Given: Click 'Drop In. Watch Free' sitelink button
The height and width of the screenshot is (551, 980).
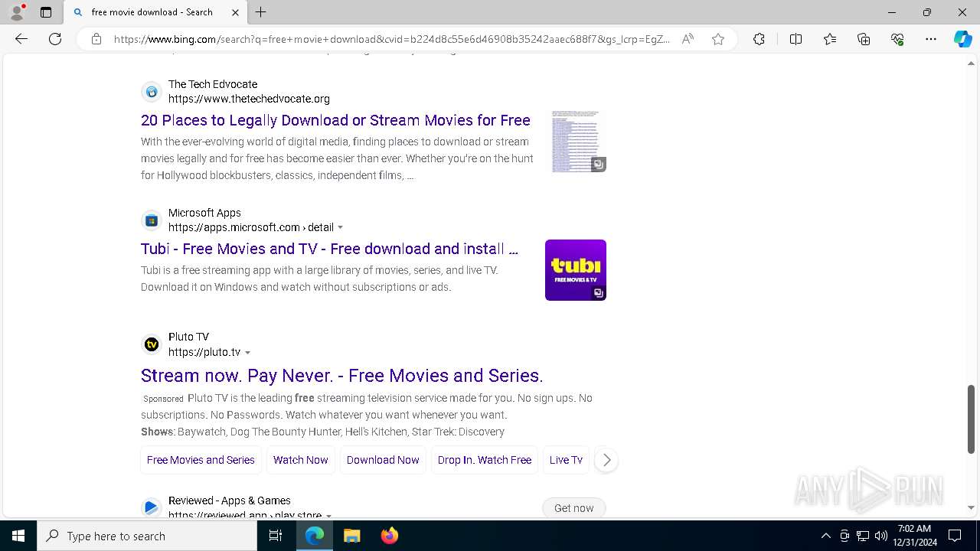Looking at the screenshot, I should (485, 460).
